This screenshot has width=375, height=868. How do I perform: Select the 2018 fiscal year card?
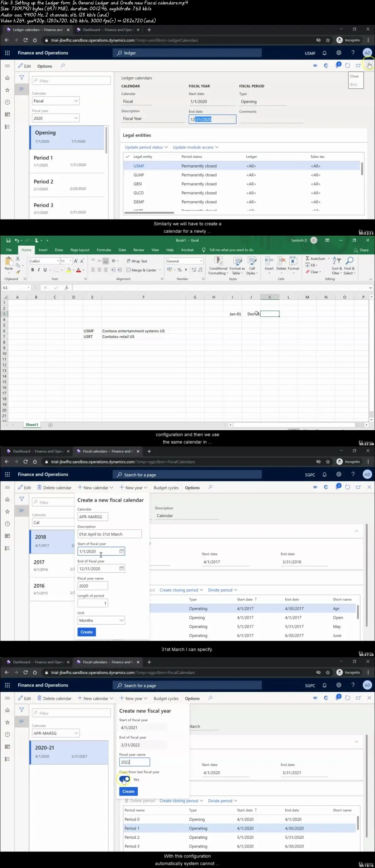[x=52, y=541]
